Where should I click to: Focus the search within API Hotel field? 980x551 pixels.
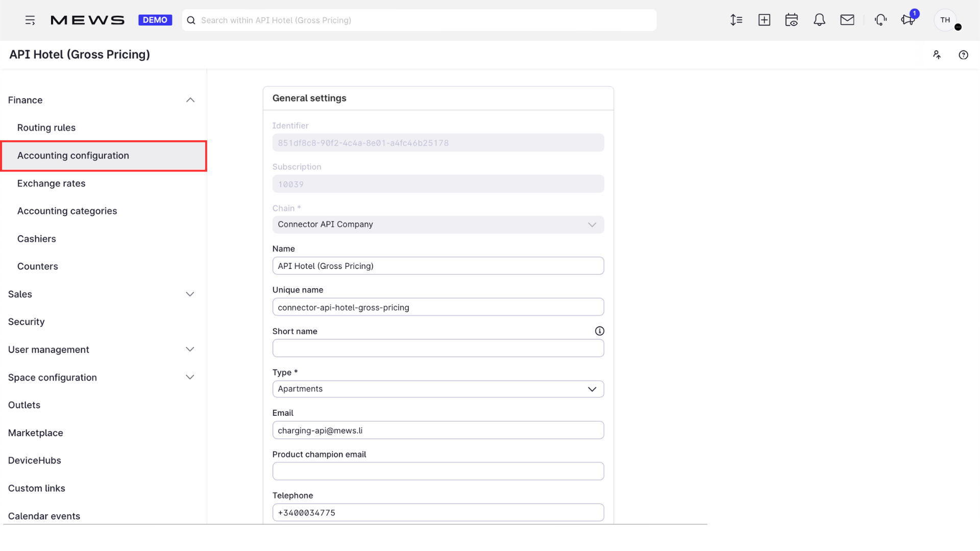coord(419,20)
